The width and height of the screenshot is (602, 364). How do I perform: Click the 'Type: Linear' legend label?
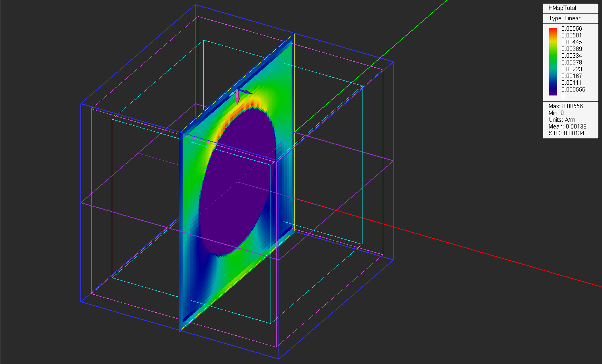pyautogui.click(x=564, y=18)
